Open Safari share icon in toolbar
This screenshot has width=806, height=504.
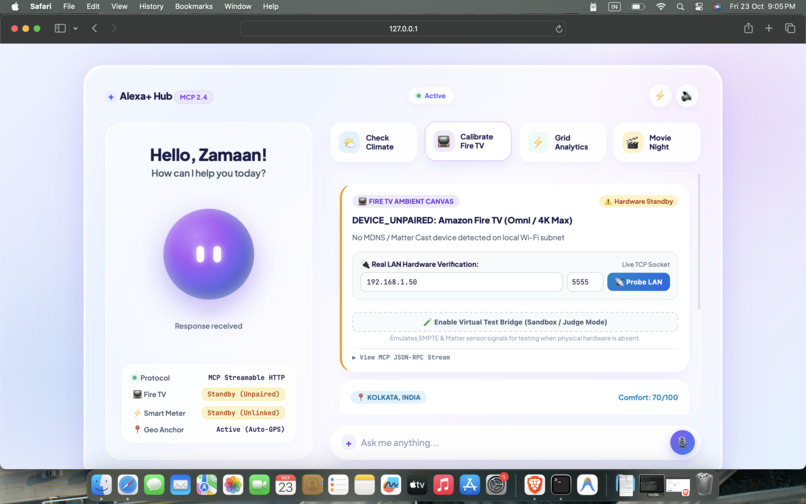(x=748, y=28)
